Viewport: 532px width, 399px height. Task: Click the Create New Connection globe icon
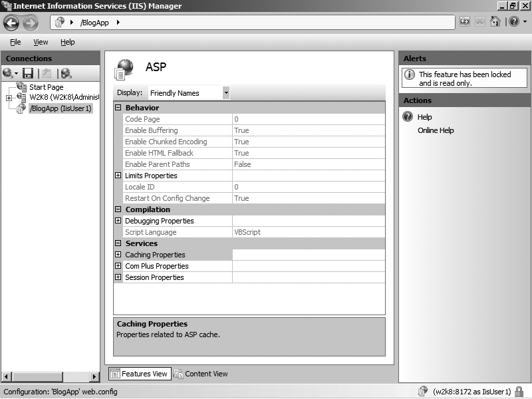[7, 73]
